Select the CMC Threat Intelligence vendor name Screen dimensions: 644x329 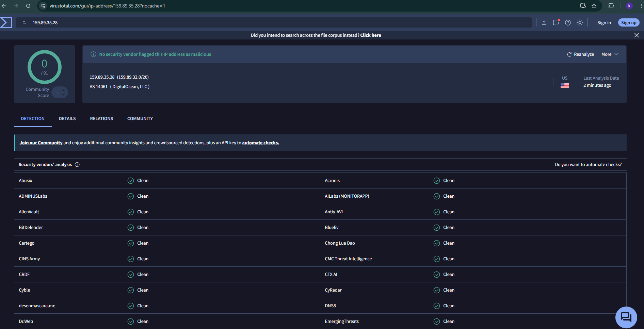pyautogui.click(x=348, y=259)
